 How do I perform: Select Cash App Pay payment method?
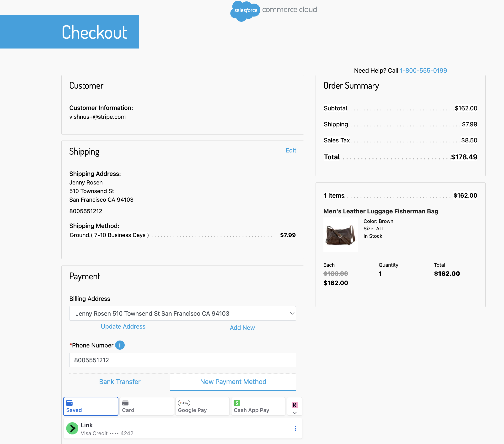tap(258, 406)
